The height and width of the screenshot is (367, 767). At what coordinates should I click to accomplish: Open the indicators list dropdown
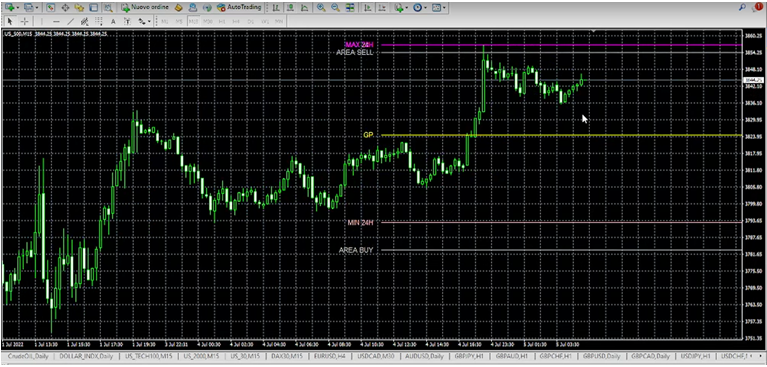[401, 8]
